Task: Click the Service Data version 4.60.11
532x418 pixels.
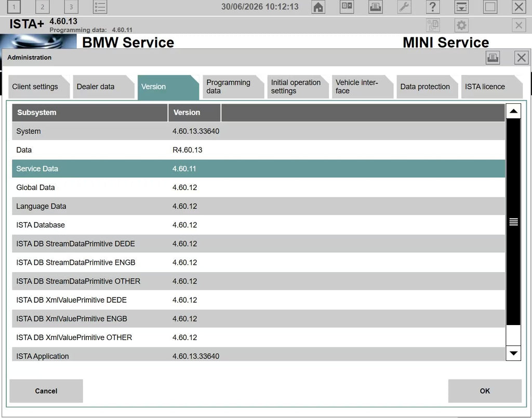Action: click(x=184, y=168)
